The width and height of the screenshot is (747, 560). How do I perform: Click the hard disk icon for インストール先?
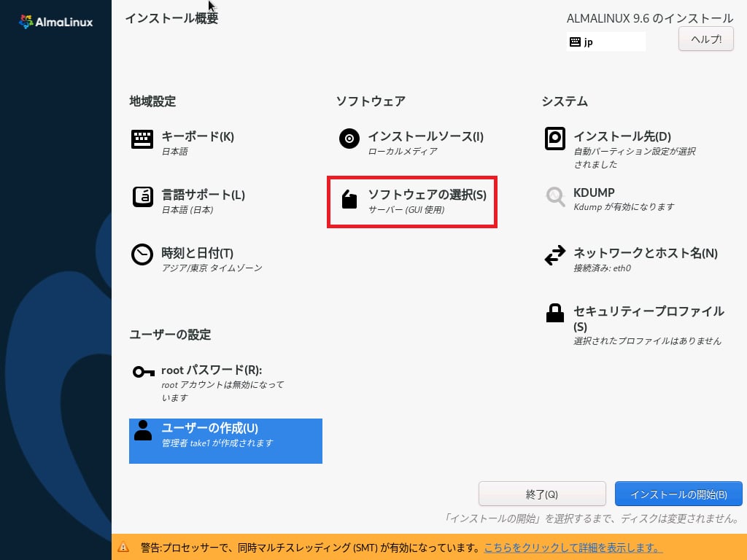[555, 139]
